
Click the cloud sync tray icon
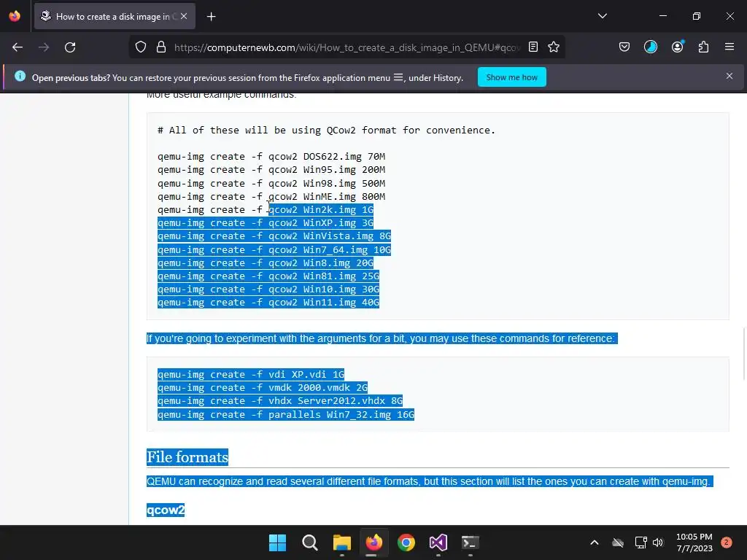618,542
